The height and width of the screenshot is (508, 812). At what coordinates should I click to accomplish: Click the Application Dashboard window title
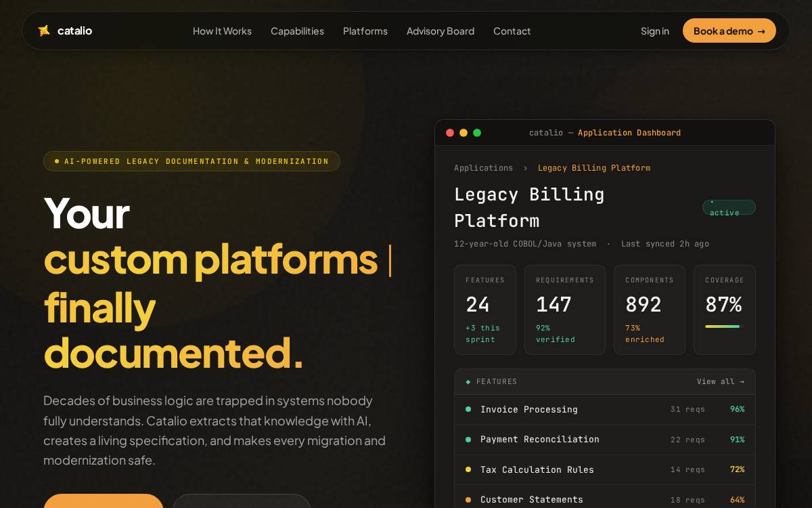629,133
